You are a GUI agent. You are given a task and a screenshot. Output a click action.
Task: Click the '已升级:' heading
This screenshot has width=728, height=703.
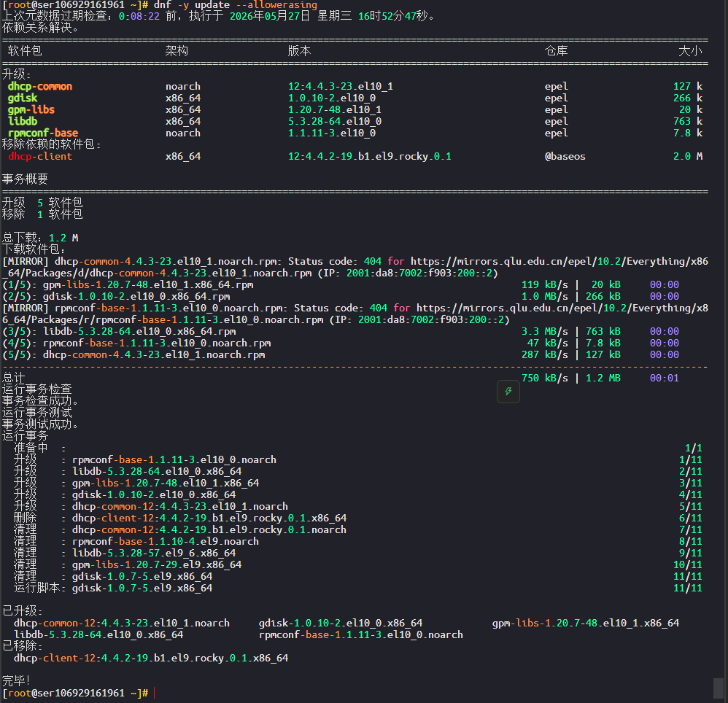[23, 611]
